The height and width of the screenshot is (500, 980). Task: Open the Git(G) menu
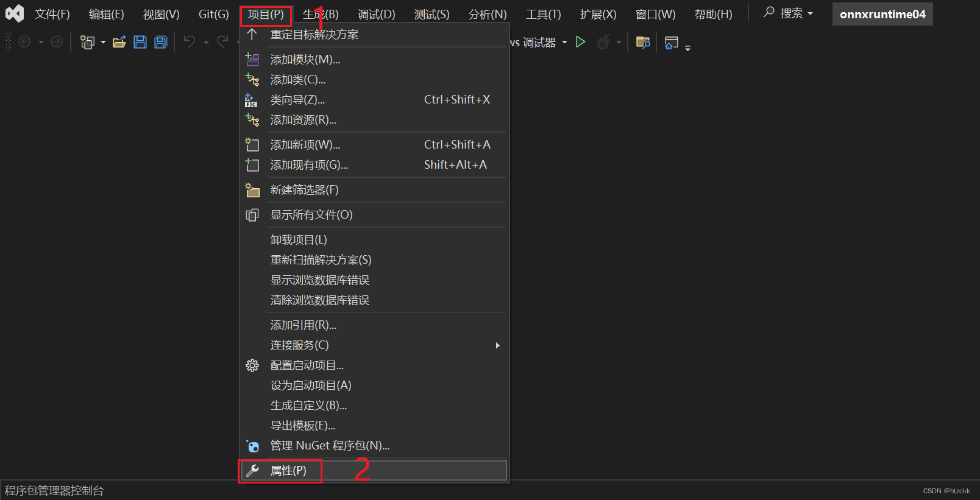[214, 14]
